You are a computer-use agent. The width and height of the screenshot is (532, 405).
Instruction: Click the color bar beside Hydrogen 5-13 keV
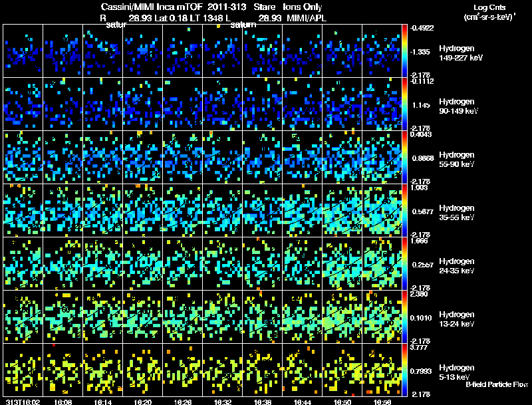(404, 370)
